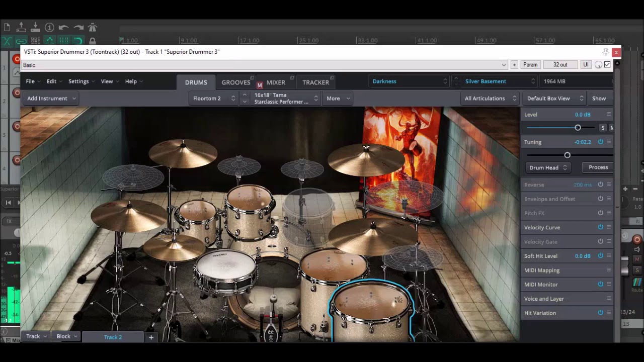Image resolution: width=644 pixels, height=362 pixels.
Task: Switch to the Mixer tab
Action: pyautogui.click(x=276, y=82)
